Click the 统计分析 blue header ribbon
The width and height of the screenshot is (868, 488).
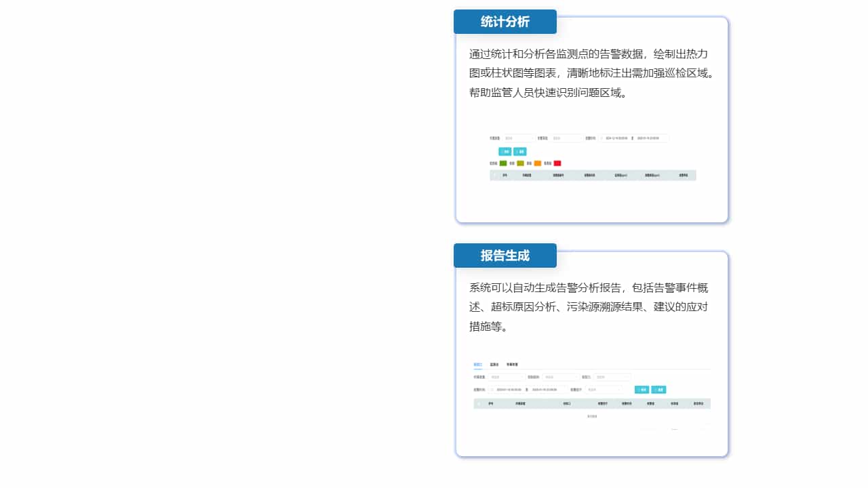pyautogui.click(x=505, y=21)
